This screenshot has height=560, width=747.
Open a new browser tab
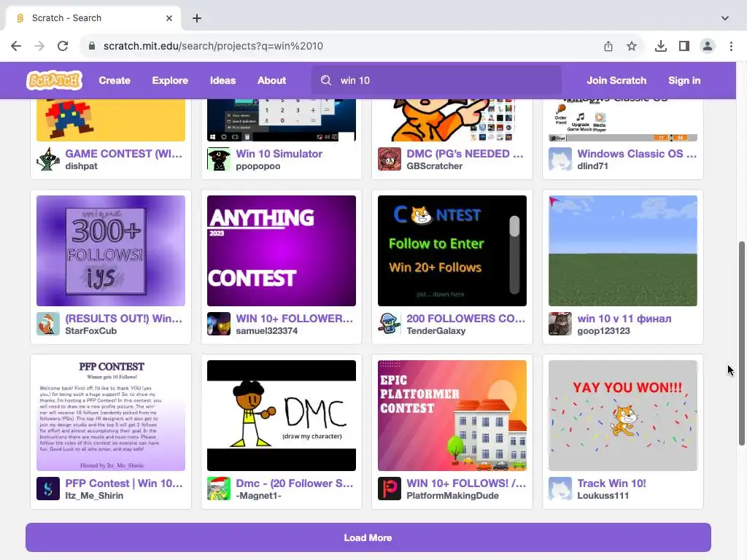tap(197, 18)
